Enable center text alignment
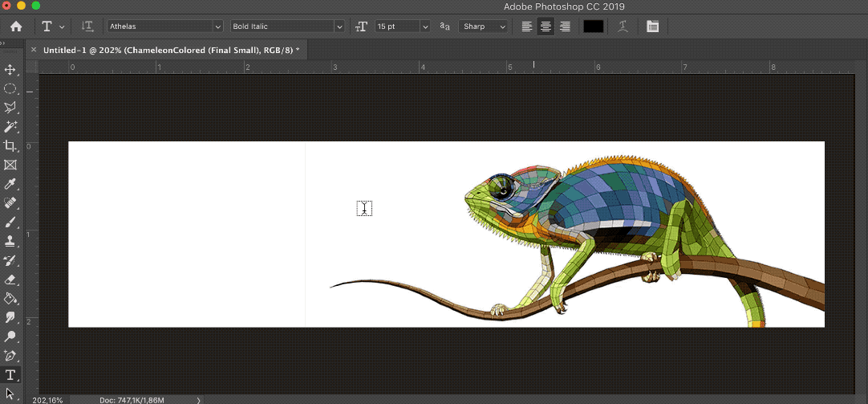The height and width of the screenshot is (404, 868). coord(546,27)
